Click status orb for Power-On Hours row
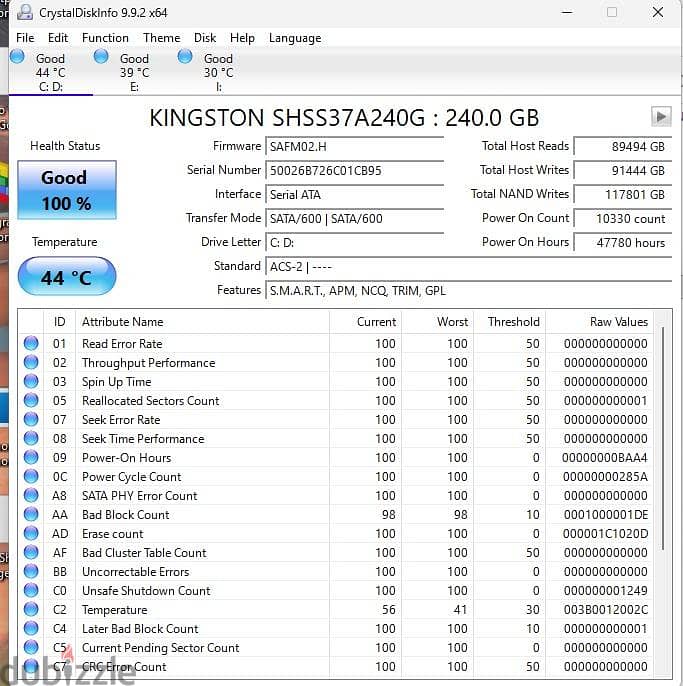 (31, 458)
